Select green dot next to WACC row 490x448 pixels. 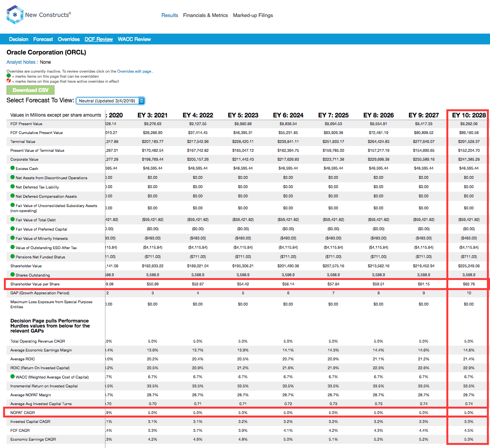tap(13, 377)
